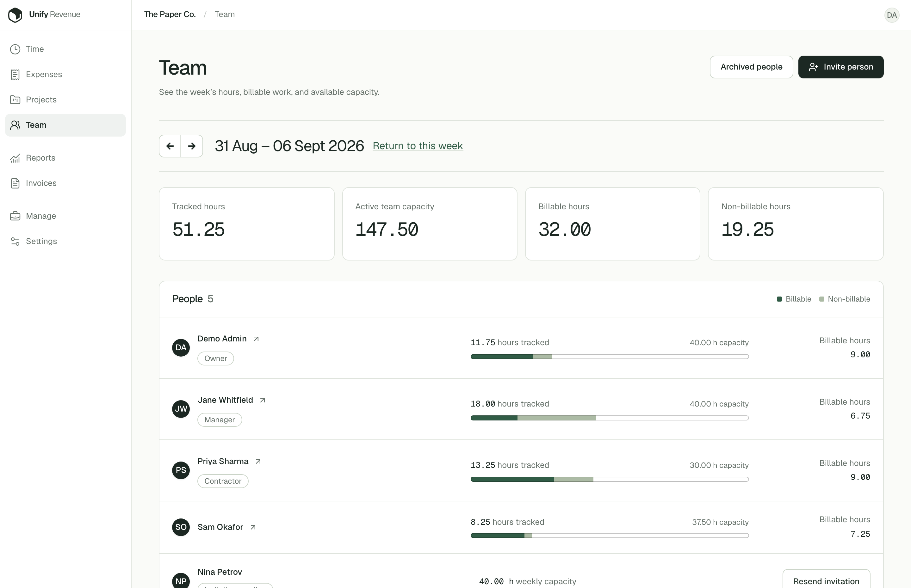Go to next week with right arrow
This screenshot has height=588, width=911.
pyautogui.click(x=192, y=146)
